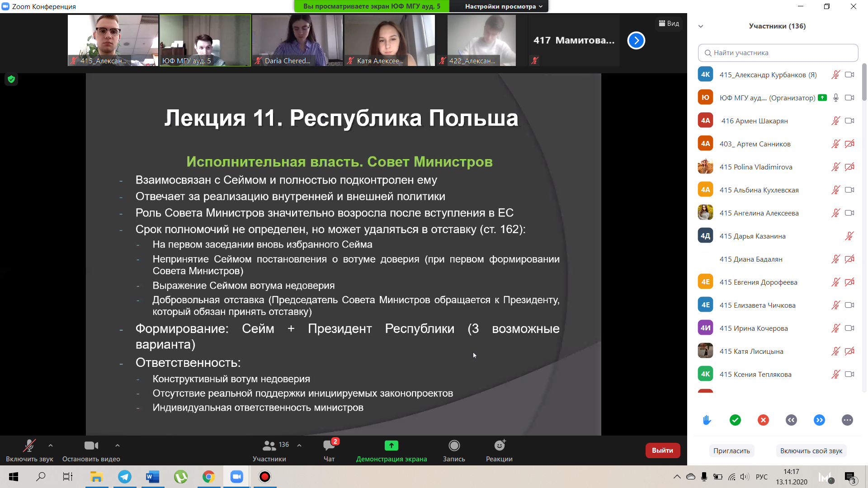The image size is (868, 488).
Task: Show hidden system tray icons
Action: 677,477
